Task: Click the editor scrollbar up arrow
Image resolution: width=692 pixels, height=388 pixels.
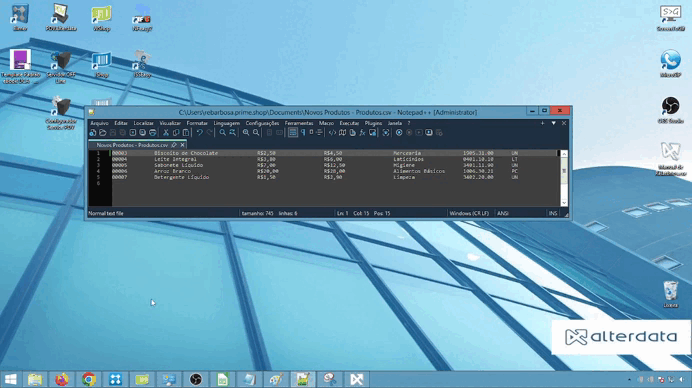Action: (564, 154)
